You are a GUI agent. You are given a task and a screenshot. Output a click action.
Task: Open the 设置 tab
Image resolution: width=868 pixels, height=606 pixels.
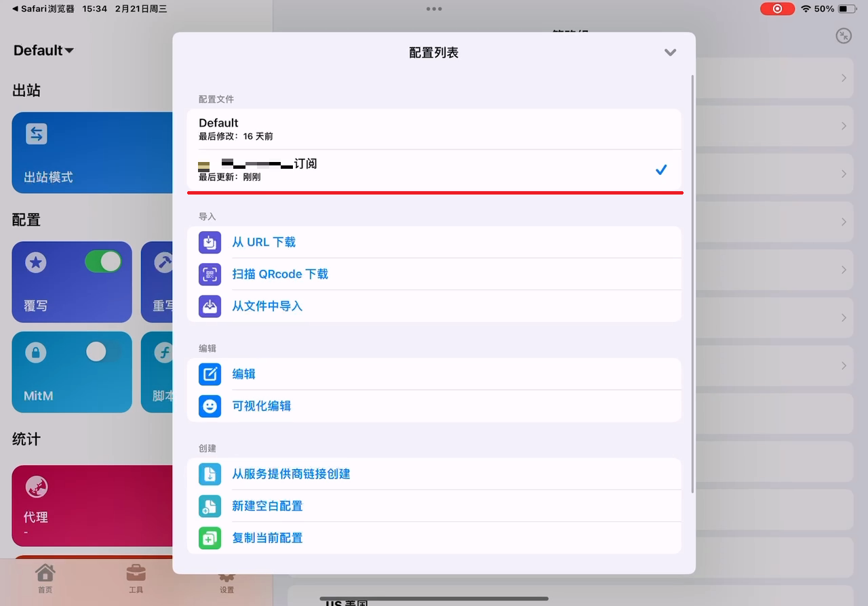226,581
